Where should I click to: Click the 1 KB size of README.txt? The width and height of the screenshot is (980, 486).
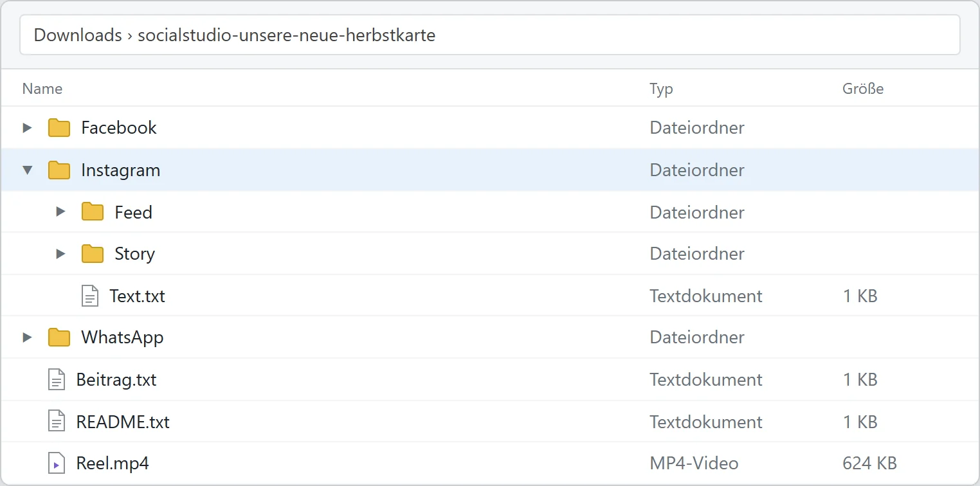click(x=860, y=422)
